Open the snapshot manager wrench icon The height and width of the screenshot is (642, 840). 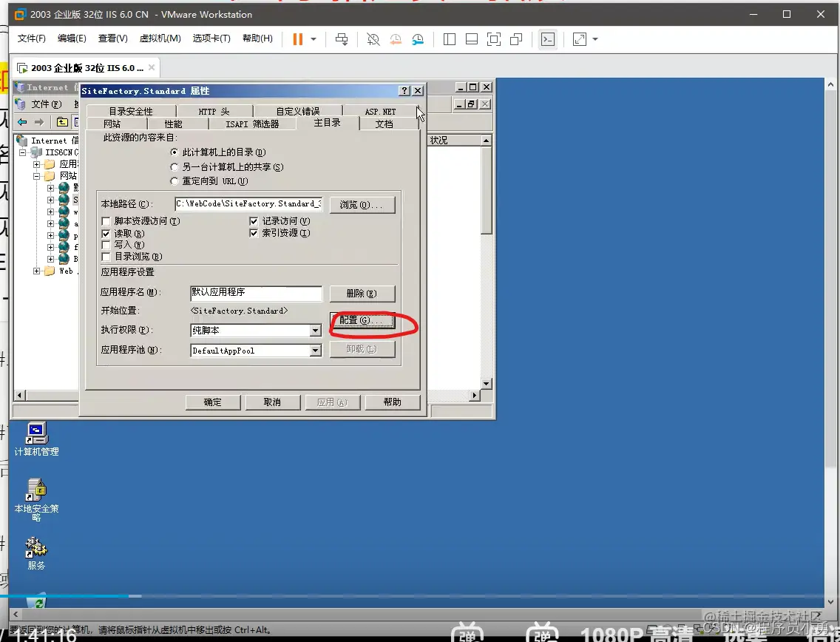[418, 39]
